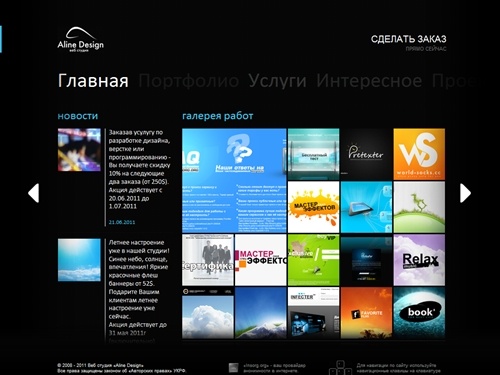Open the Relax purple clouds thumbnail

(x=419, y=260)
